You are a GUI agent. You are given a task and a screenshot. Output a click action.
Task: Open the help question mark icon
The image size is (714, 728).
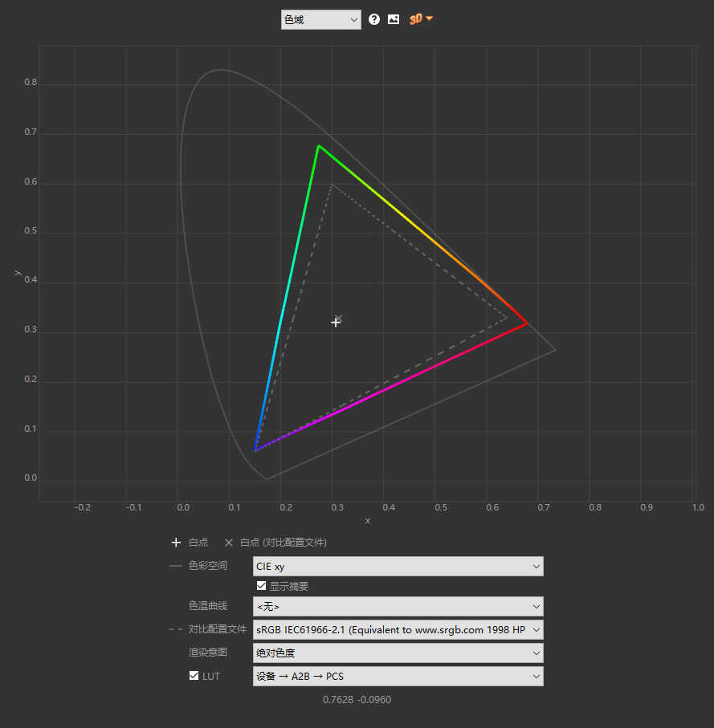tap(374, 19)
